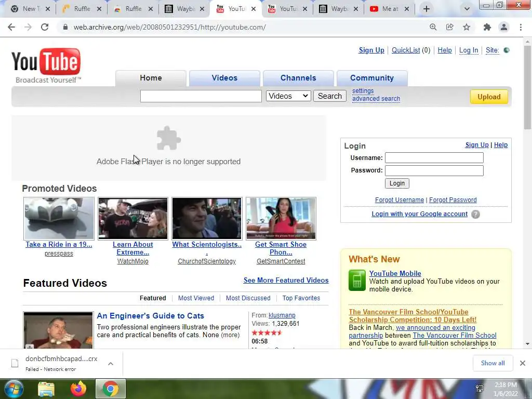Click the page vertical scrollbar thumb
Image resolution: width=532 pixels, height=399 pixels.
coord(528,87)
